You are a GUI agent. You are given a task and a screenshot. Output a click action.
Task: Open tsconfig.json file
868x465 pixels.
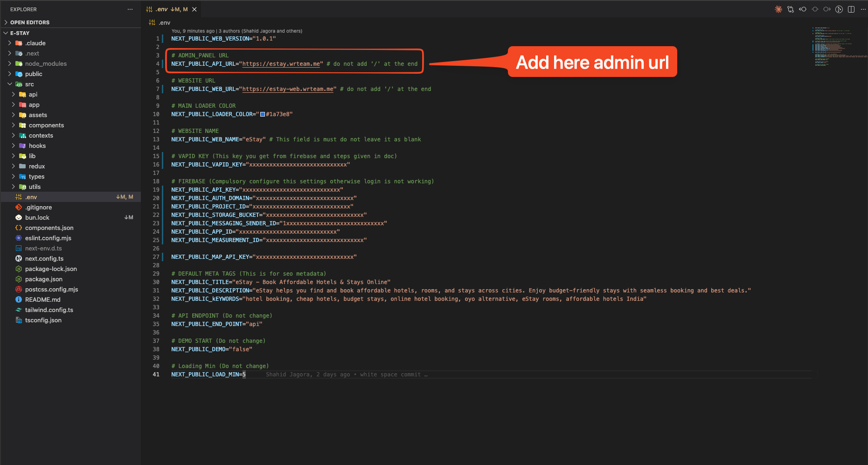(43, 320)
